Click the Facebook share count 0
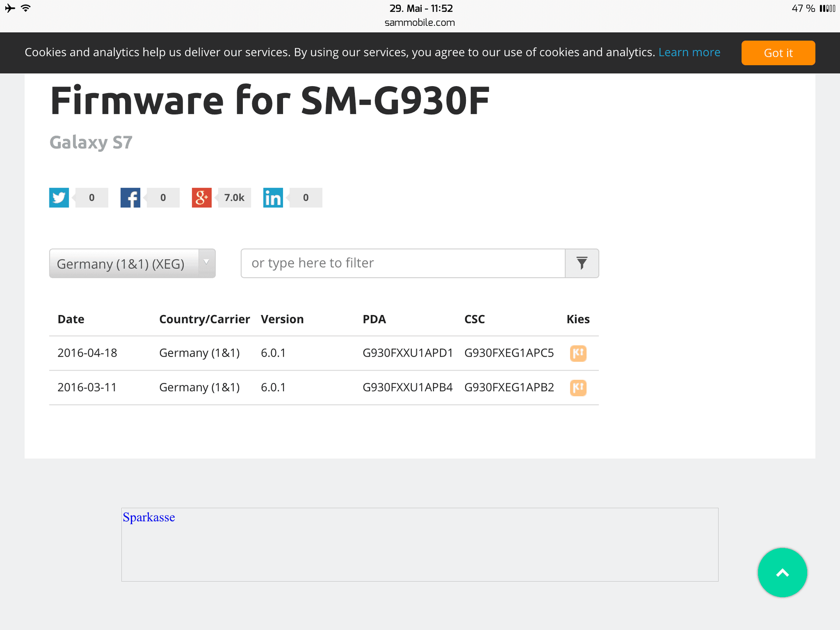840x630 pixels. [163, 198]
